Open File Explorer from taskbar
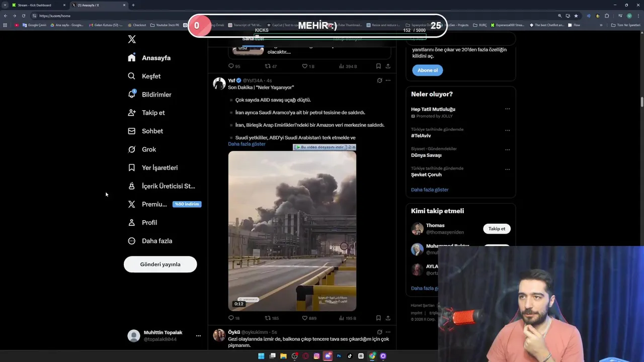Viewport: 644px width, 362px height. click(283, 356)
